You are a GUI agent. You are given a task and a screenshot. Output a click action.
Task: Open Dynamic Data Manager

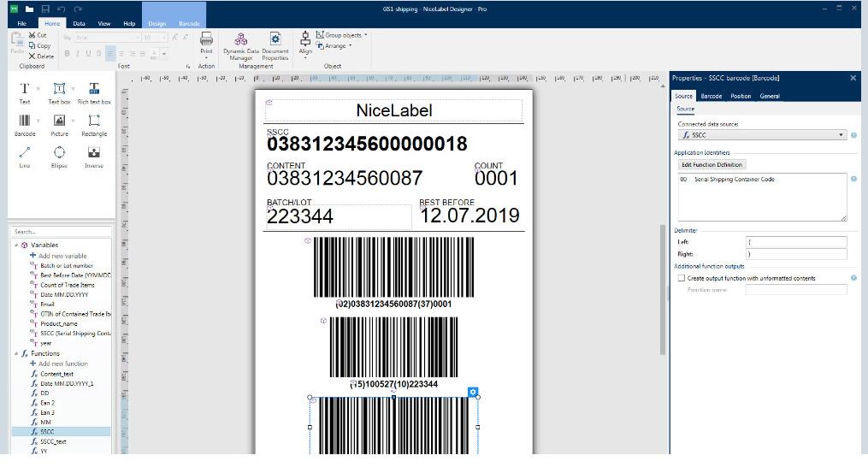(x=241, y=46)
